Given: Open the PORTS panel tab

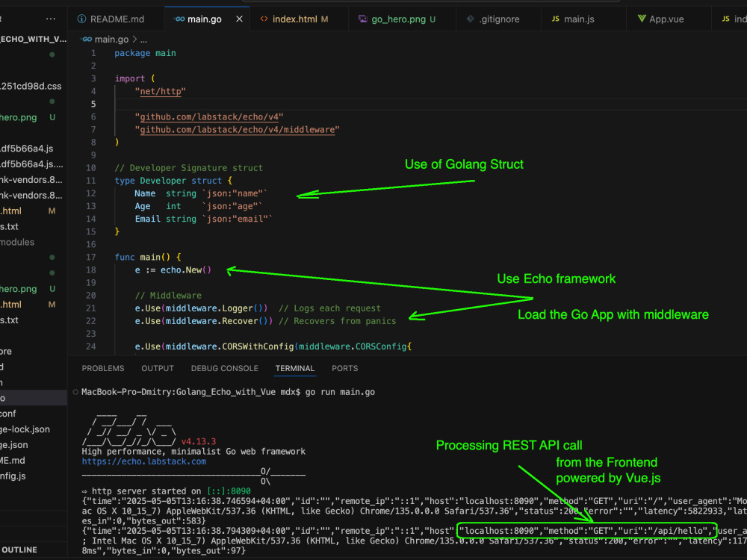Looking at the screenshot, I should coord(345,369).
